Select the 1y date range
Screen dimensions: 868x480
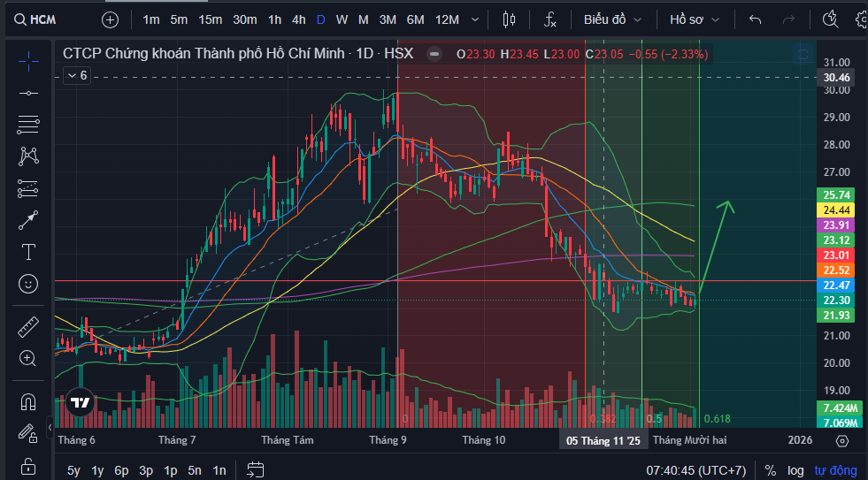point(97,470)
